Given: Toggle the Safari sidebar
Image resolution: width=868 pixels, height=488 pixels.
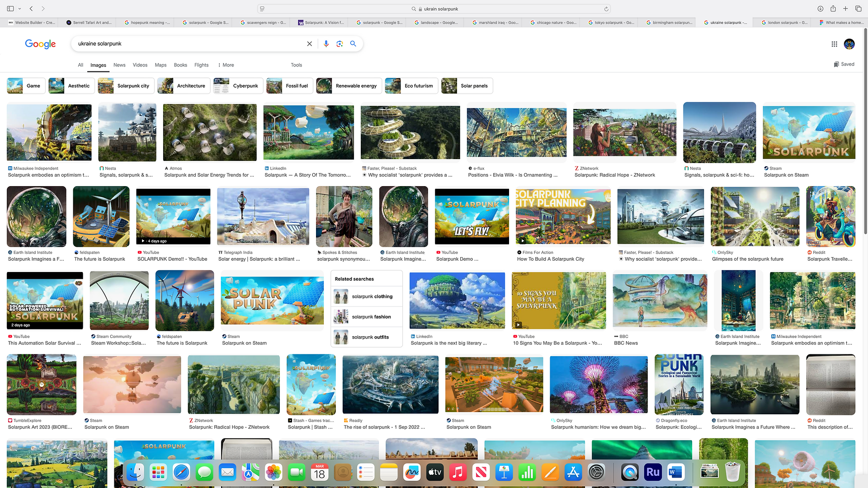Looking at the screenshot, I should click(x=10, y=9).
